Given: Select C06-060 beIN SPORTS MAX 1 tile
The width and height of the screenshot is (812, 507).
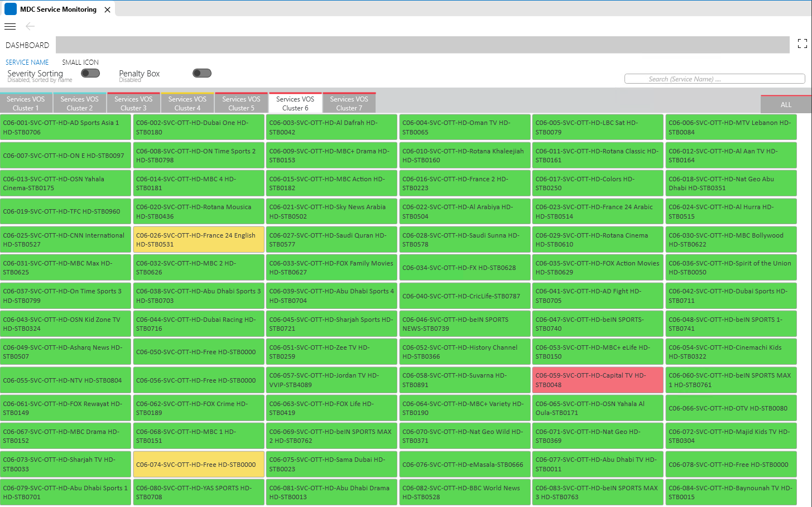Looking at the screenshot, I should click(731, 380).
